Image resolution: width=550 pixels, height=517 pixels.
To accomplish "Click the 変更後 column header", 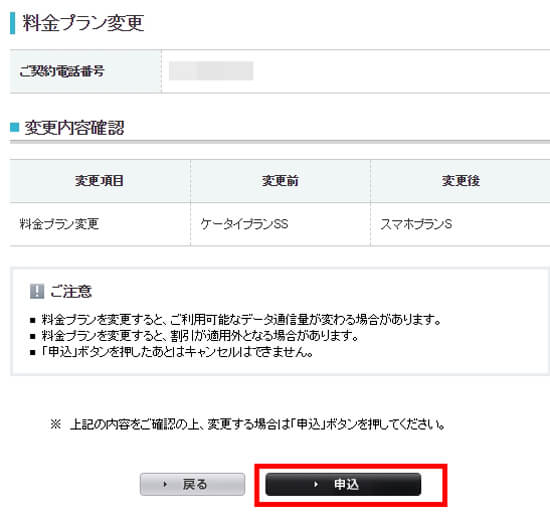I will click(460, 181).
